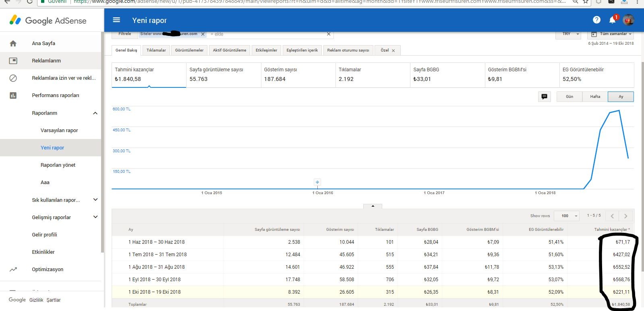
Task: Click the chart annotation comment icon
Action: (544, 97)
